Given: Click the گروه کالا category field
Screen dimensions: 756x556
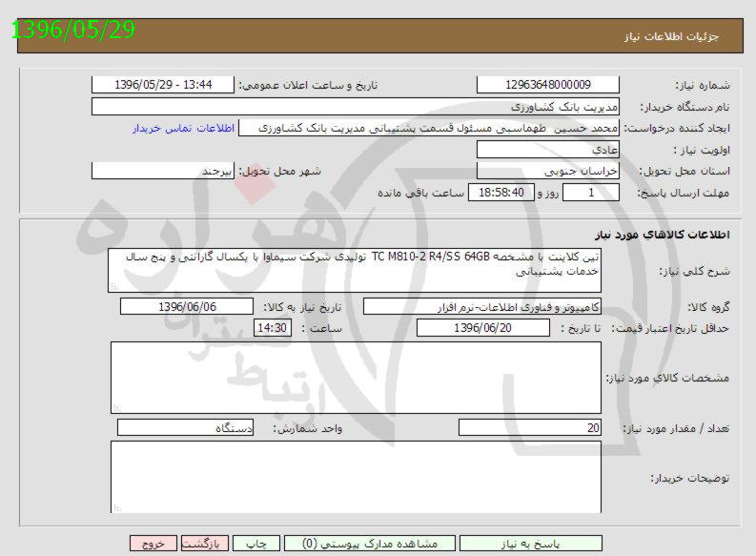Looking at the screenshot, I should [x=482, y=307].
